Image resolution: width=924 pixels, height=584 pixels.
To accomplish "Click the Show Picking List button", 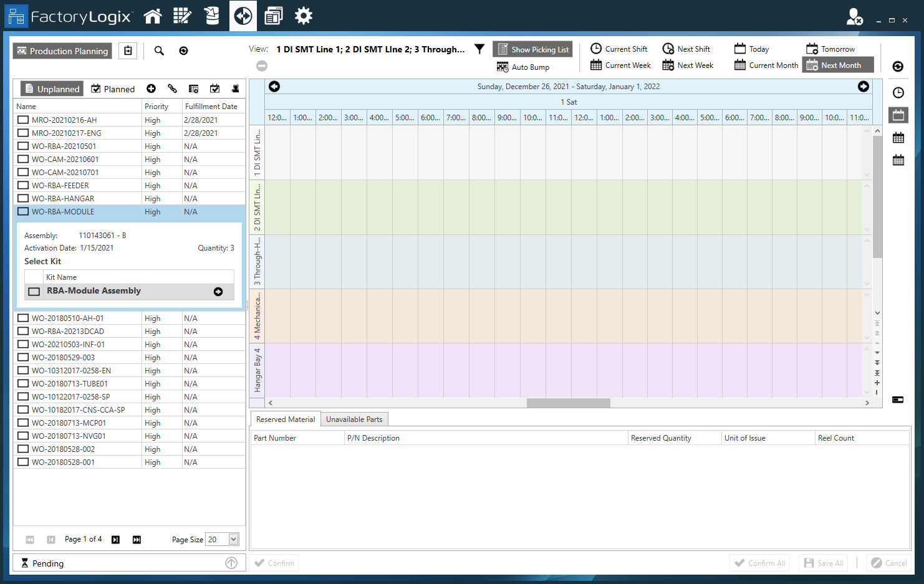I will (x=532, y=49).
